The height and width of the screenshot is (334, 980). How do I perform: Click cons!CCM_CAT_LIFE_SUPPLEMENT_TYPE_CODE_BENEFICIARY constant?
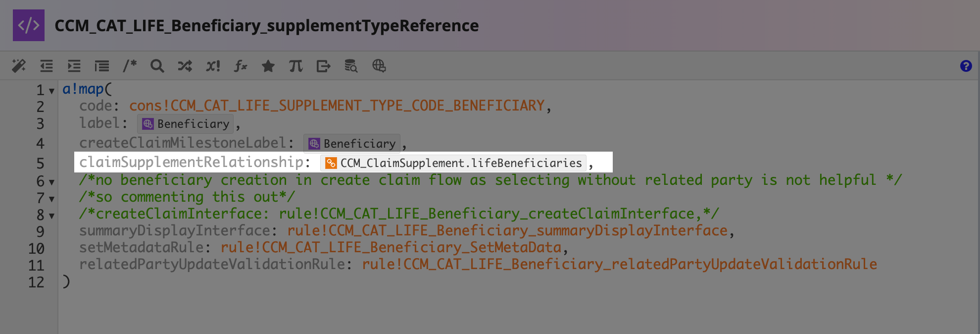pyautogui.click(x=337, y=106)
